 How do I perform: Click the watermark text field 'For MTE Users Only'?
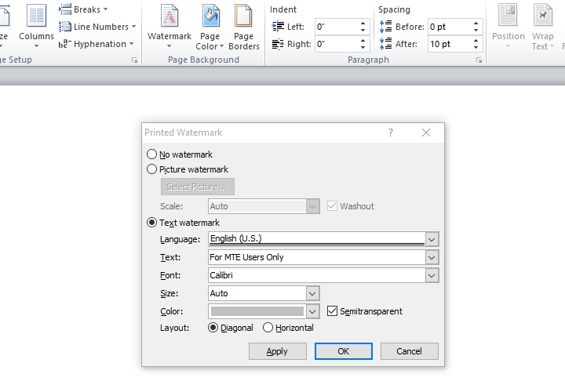(317, 257)
